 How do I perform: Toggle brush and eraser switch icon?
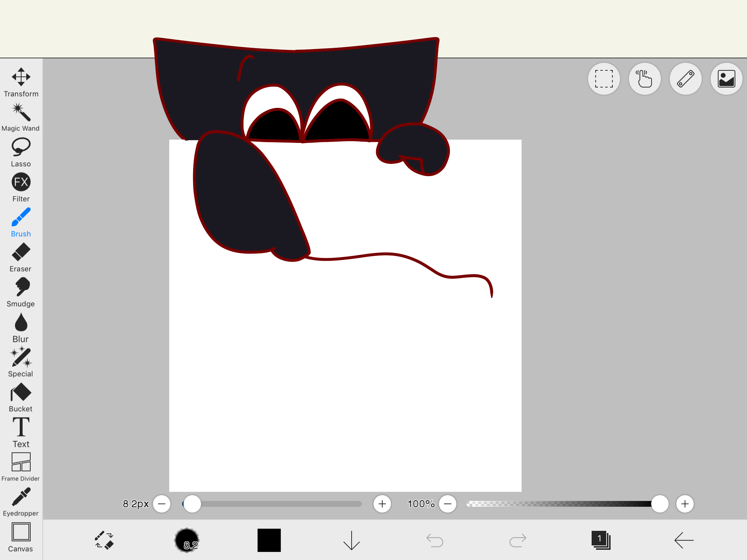coord(104,540)
